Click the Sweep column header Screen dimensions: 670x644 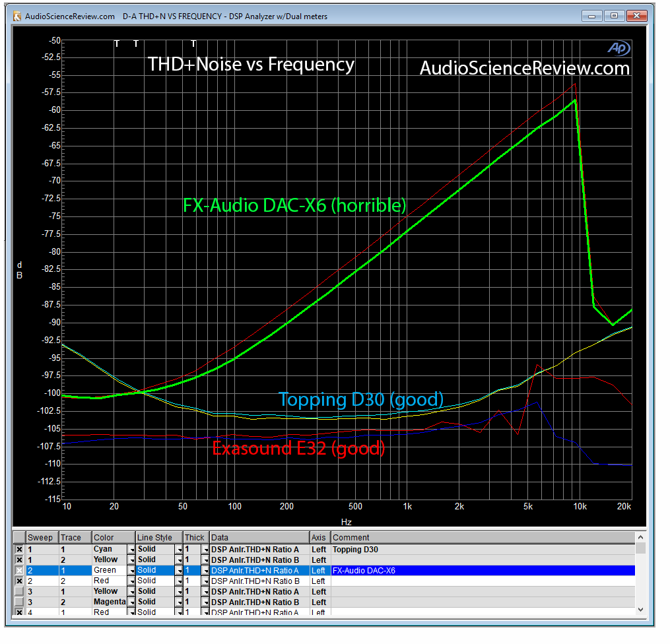pos(42,537)
